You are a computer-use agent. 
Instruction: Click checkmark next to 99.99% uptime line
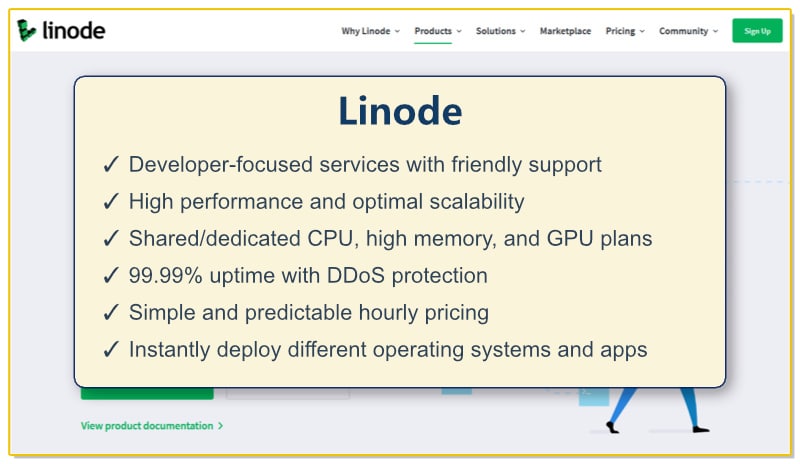[x=112, y=275]
